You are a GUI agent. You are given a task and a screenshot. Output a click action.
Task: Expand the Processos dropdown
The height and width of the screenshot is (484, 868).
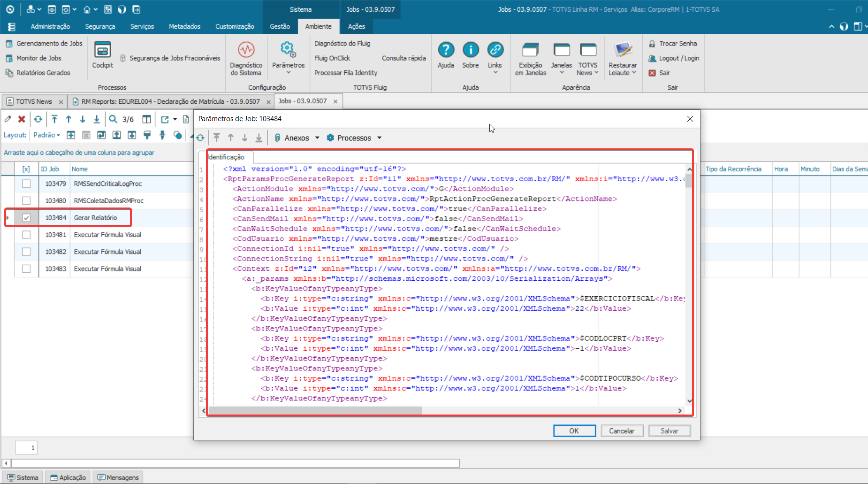[379, 138]
